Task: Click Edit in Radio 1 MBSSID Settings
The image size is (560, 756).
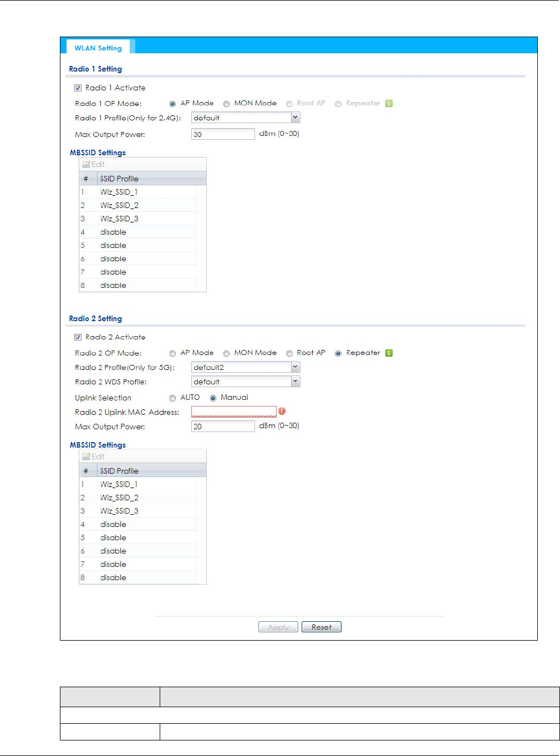Action: click(x=94, y=164)
